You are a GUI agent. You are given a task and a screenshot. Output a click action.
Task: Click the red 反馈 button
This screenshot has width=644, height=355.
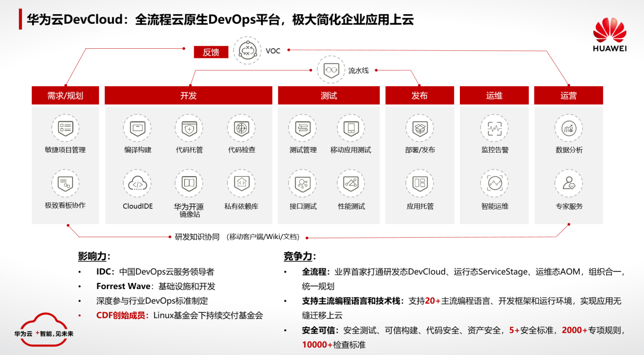(211, 52)
